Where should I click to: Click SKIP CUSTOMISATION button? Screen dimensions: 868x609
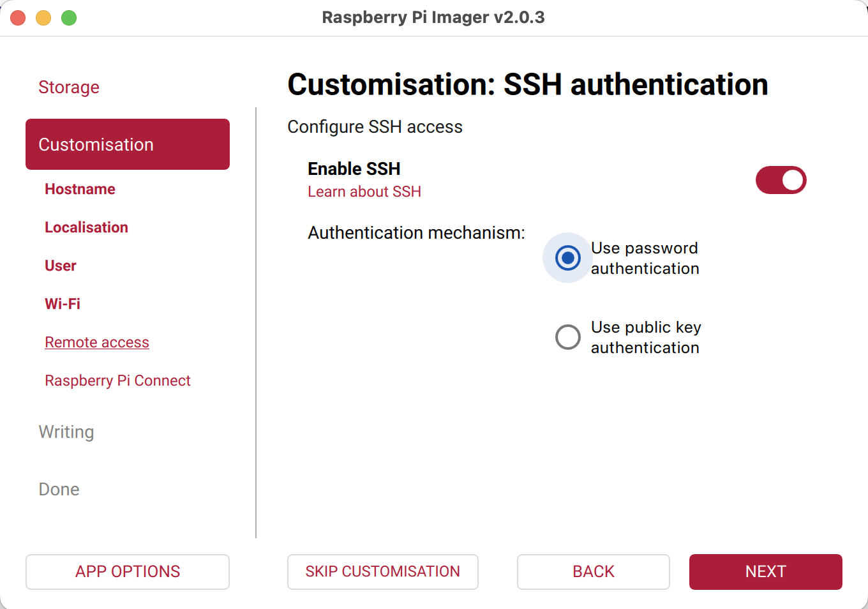click(x=382, y=571)
